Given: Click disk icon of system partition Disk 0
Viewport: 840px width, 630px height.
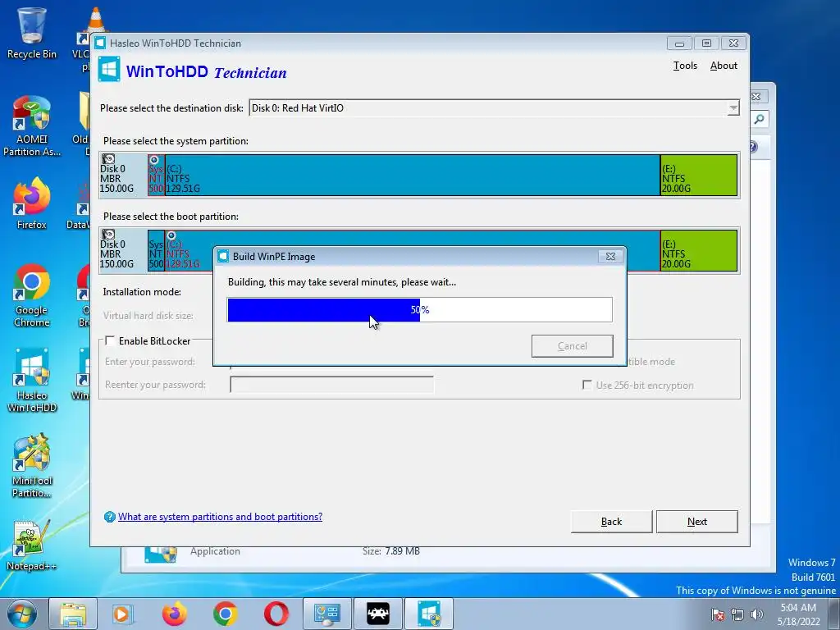Looking at the screenshot, I should [108, 159].
